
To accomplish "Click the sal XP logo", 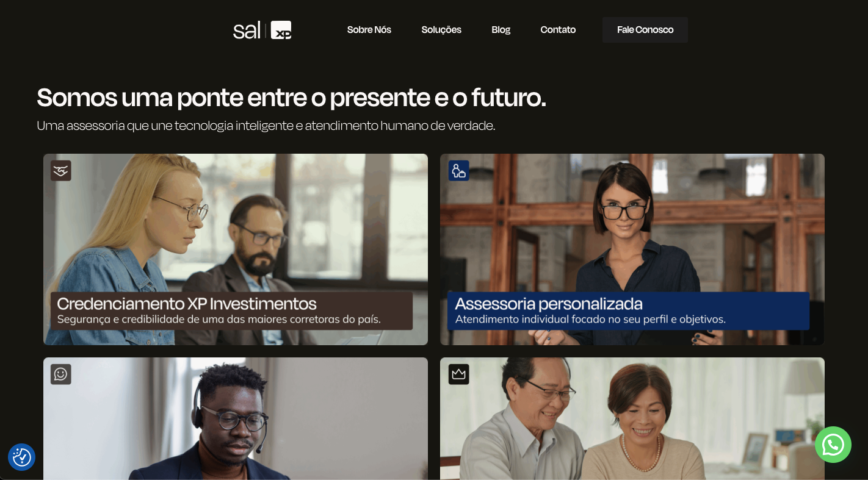I will [262, 30].
